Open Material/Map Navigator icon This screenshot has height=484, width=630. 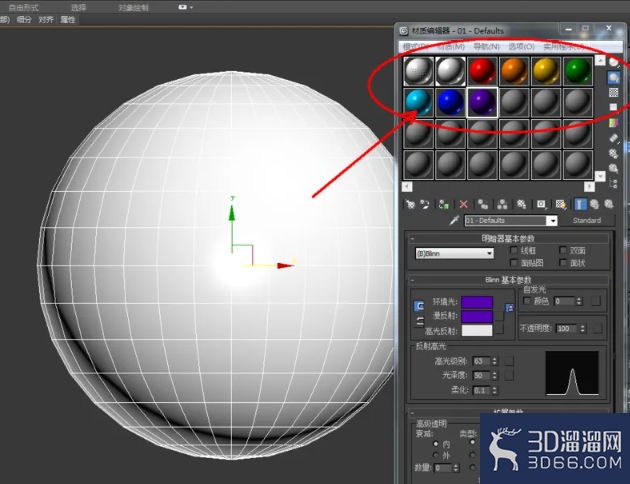(614, 184)
